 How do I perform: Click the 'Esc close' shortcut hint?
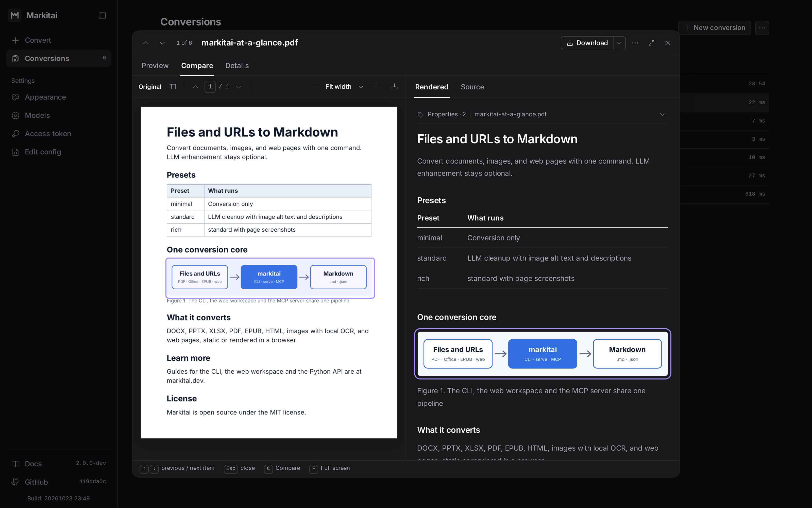tap(240, 468)
